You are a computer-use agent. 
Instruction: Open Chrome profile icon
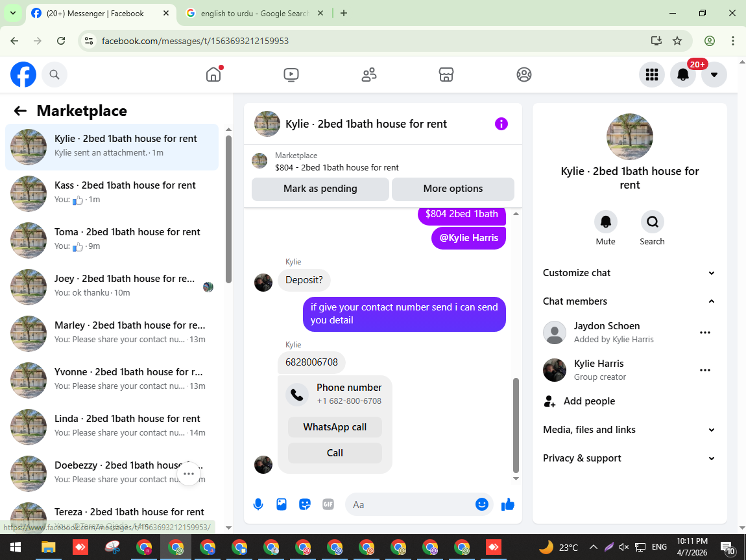pos(710,41)
